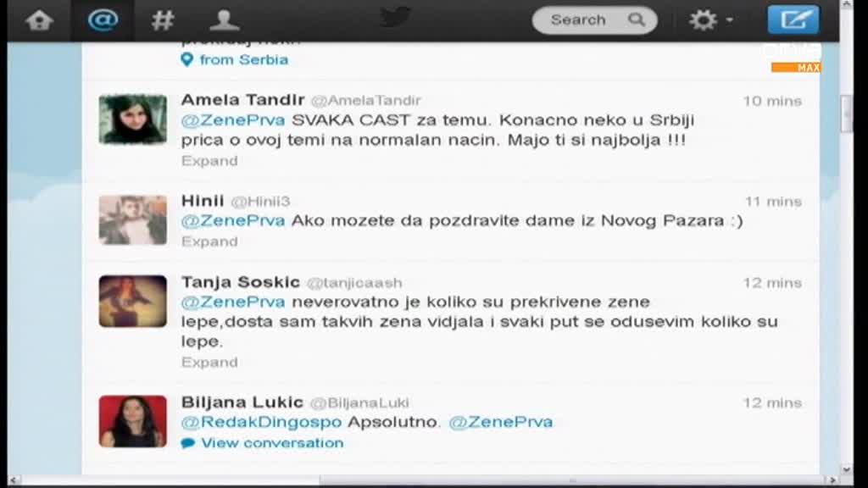Screen dimensions: 868x488
Task: Open Biljana Lukic's avatar thumbnail
Action: point(133,421)
